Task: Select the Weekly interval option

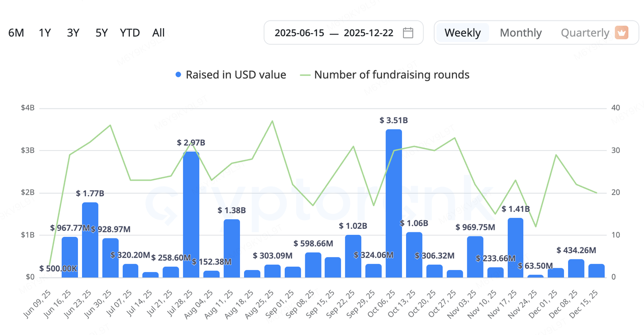Action: tap(462, 33)
